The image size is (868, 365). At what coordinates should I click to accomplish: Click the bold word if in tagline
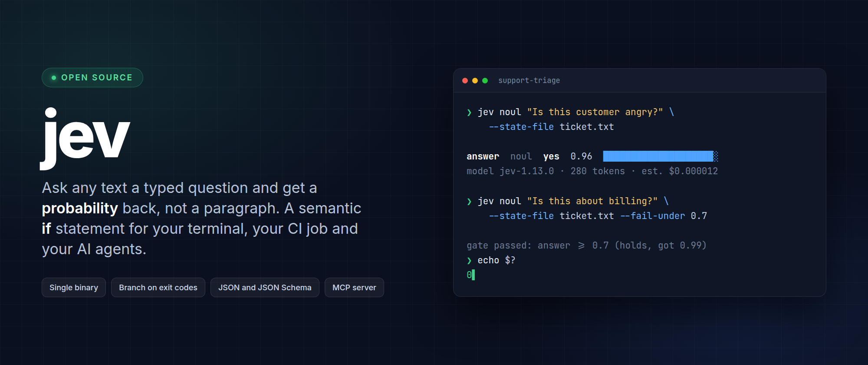coord(46,229)
